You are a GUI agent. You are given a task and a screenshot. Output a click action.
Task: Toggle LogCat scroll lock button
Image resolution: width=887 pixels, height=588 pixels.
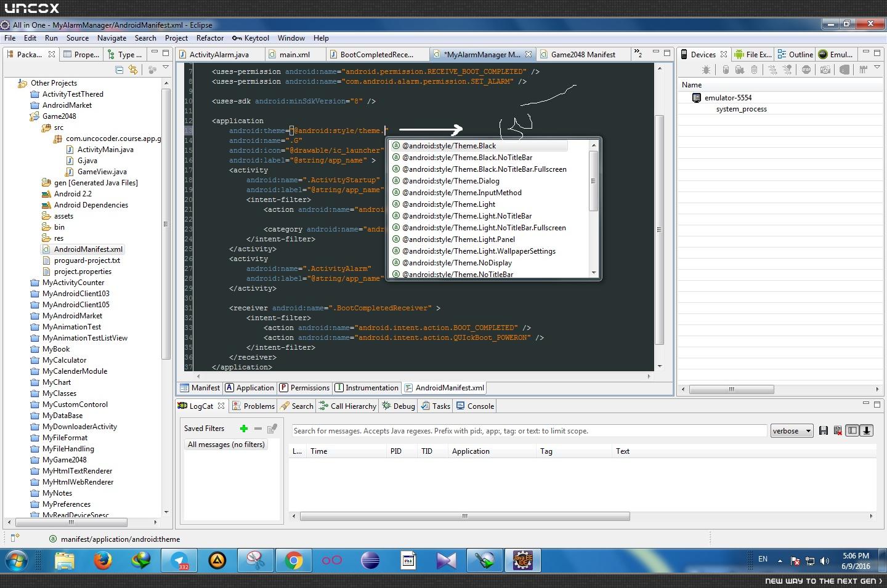(x=866, y=431)
